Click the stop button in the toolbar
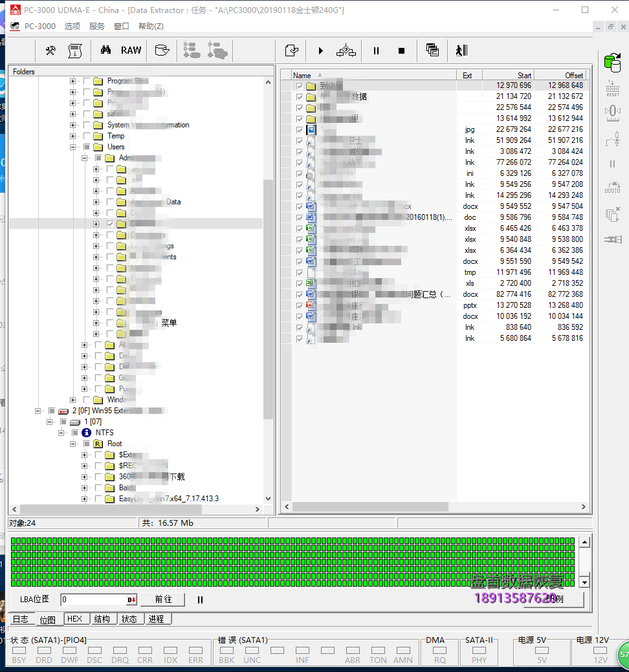This screenshot has width=629, height=672. 401,50
